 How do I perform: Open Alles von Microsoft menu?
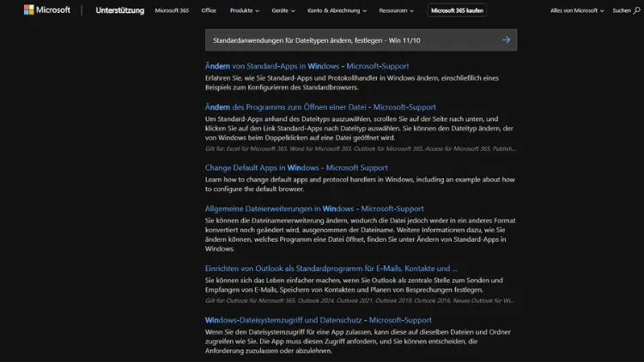[x=577, y=10]
